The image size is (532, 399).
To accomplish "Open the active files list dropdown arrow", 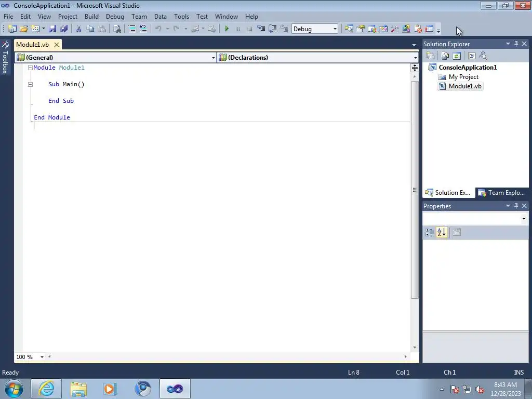I will (414, 45).
